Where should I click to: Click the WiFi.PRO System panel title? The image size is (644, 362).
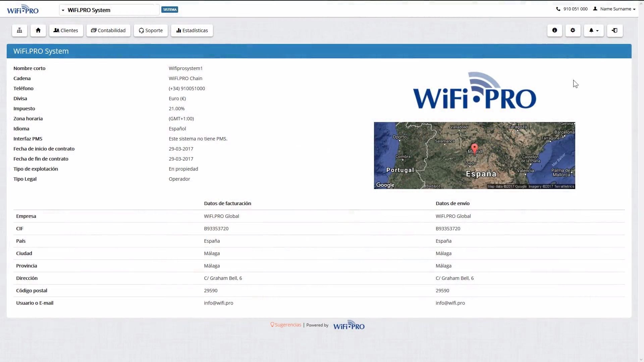click(41, 51)
